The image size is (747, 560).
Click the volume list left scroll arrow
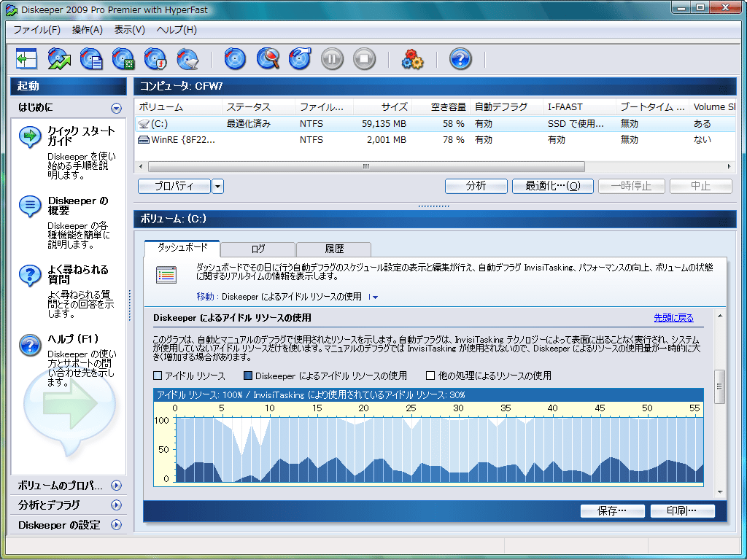coord(141,167)
